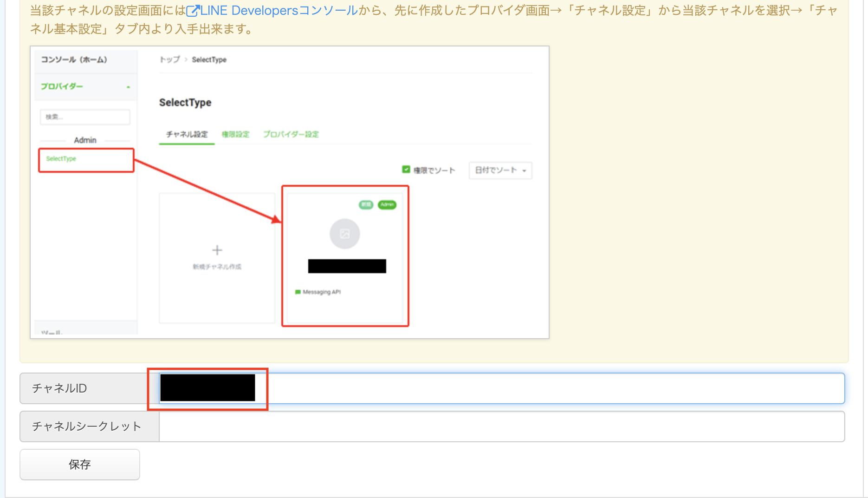
Task: Open the LINE Developers console link
Action: (272, 10)
